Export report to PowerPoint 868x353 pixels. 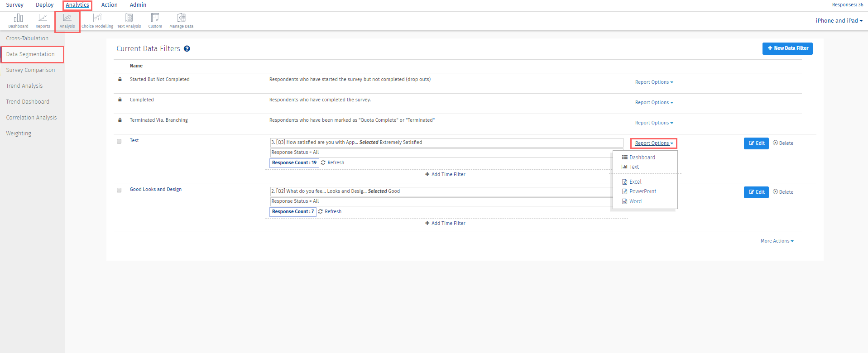pyautogui.click(x=639, y=191)
